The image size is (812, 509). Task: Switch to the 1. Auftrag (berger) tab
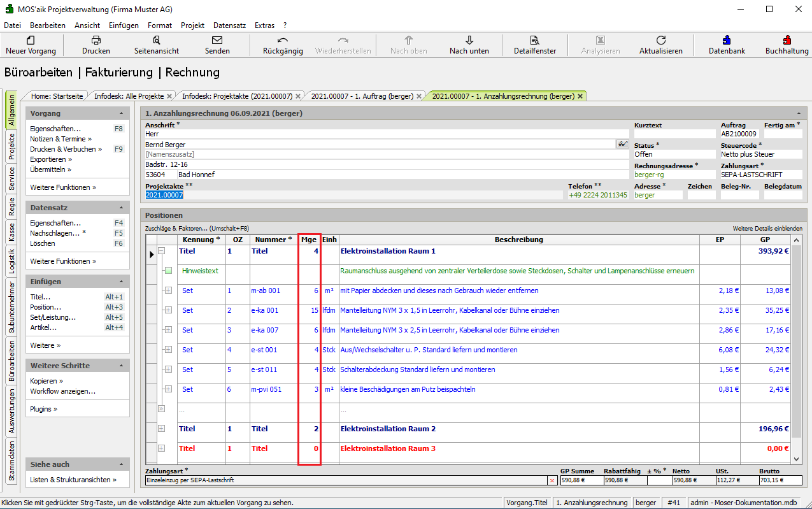361,96
